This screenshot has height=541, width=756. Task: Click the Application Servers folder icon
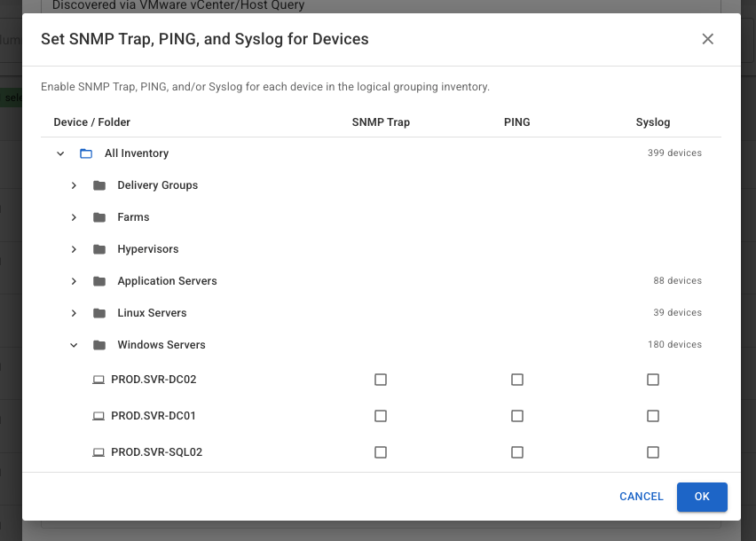[x=99, y=281]
